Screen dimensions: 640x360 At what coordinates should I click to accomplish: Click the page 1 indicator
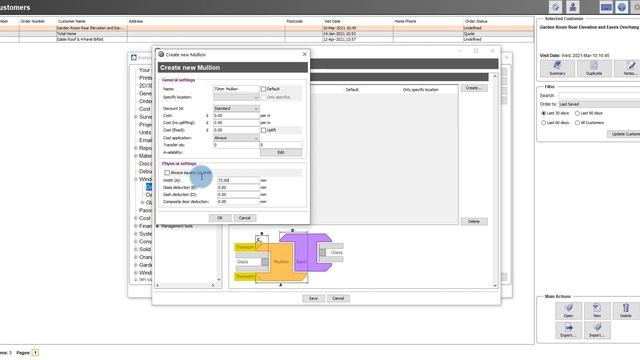click(x=35, y=353)
